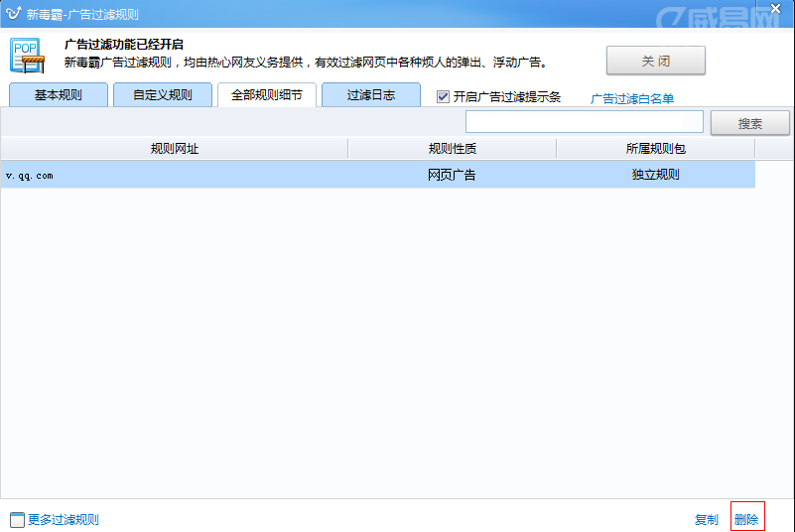795x532 pixels.
Task: Focus the rule search text field
Action: click(x=584, y=122)
